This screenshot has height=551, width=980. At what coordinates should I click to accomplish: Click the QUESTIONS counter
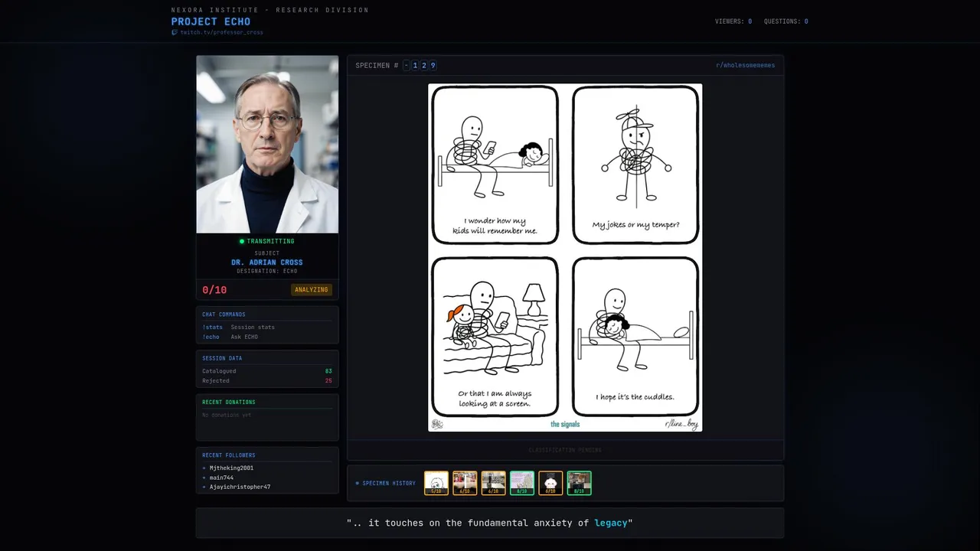tap(786, 21)
